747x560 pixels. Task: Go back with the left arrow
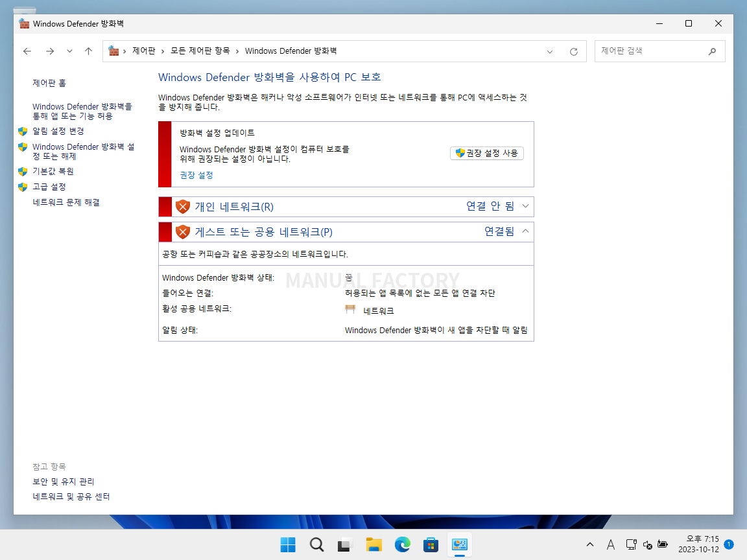(27, 51)
